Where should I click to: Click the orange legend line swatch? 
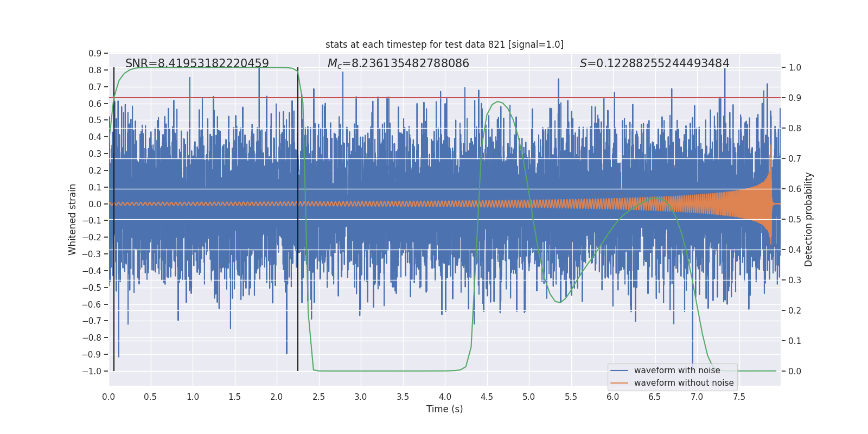click(x=619, y=383)
